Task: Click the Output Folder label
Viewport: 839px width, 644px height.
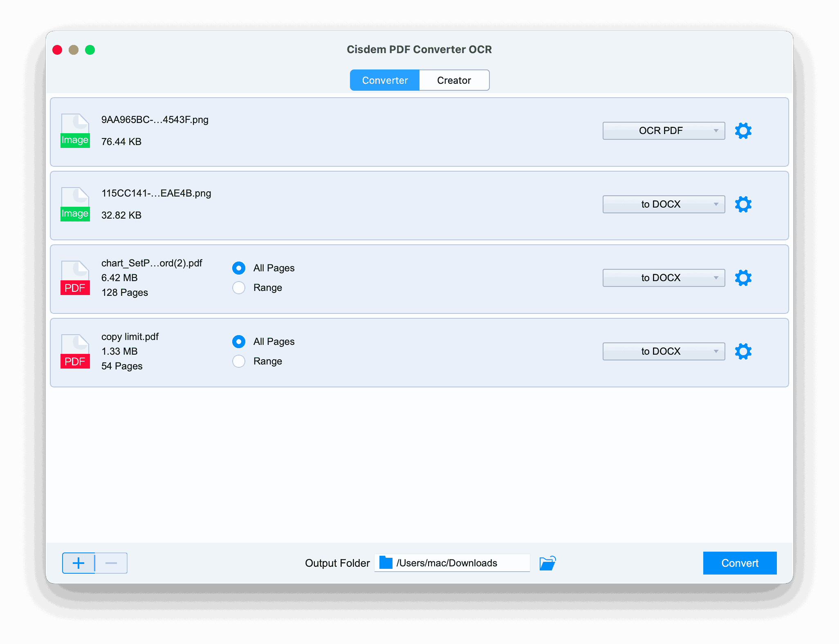Action: coord(337,563)
